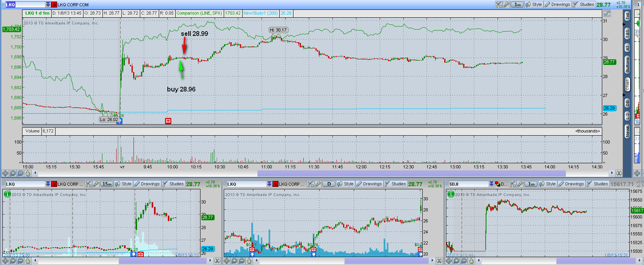Select the crosshair tool under the daily chart
Viewport: 644px width, 265px height.
click(x=227, y=261)
